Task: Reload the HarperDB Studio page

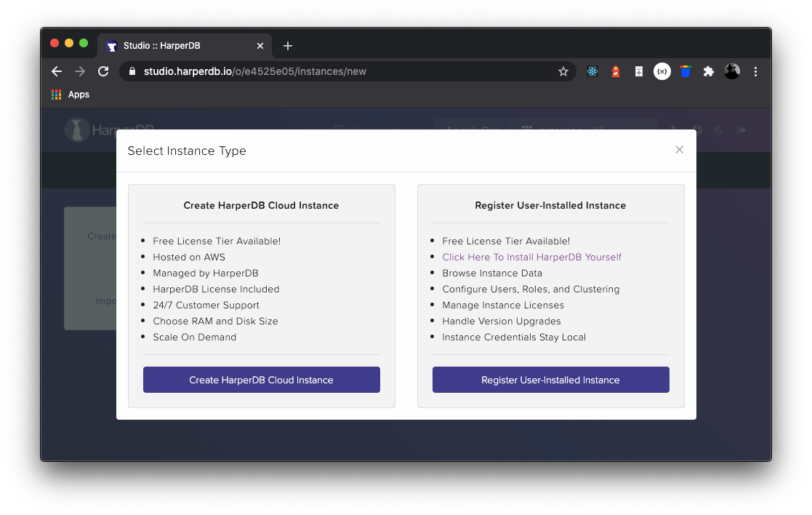Action: [x=103, y=71]
